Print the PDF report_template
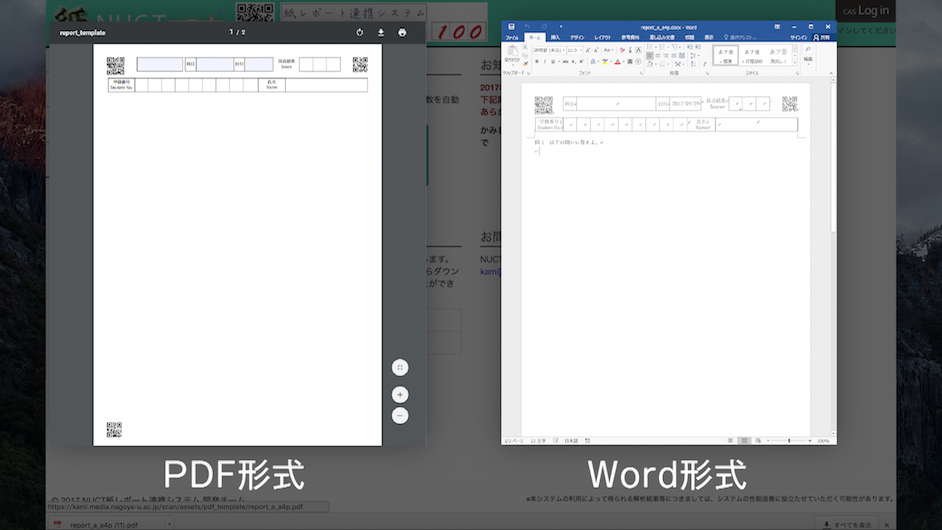 pos(402,32)
